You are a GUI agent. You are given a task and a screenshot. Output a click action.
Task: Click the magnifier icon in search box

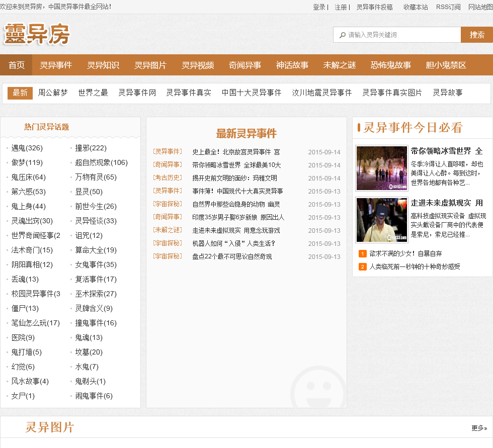click(x=343, y=35)
